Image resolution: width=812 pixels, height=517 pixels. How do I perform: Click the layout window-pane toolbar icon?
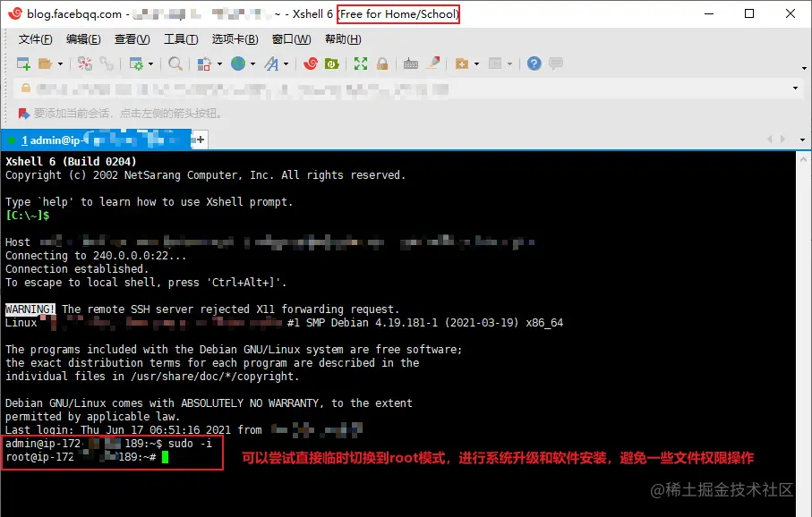495,64
